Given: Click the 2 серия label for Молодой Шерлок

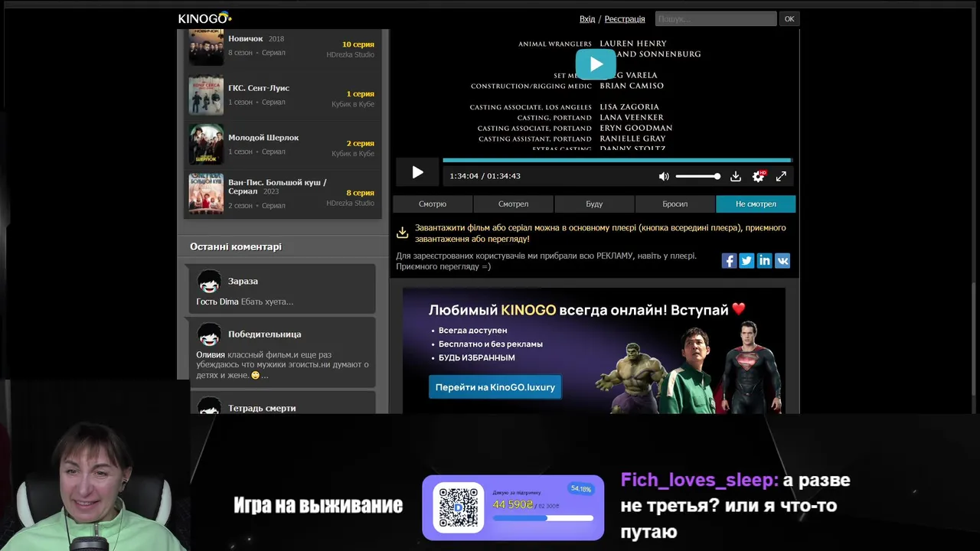Looking at the screenshot, I should 361,144.
